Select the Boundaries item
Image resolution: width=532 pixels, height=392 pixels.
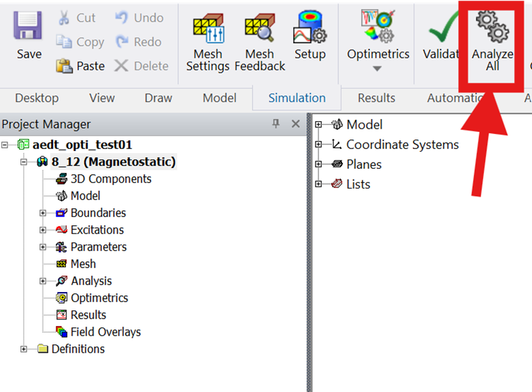coord(99,213)
